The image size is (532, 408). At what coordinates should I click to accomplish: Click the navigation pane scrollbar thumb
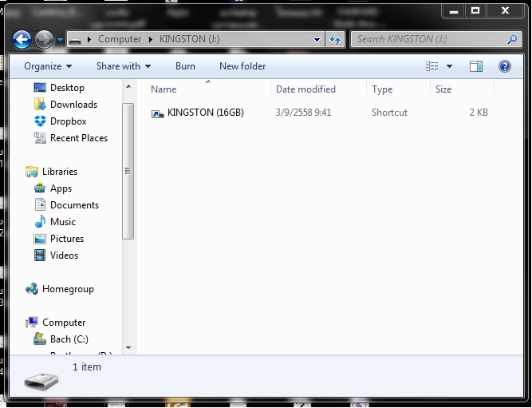click(x=128, y=171)
